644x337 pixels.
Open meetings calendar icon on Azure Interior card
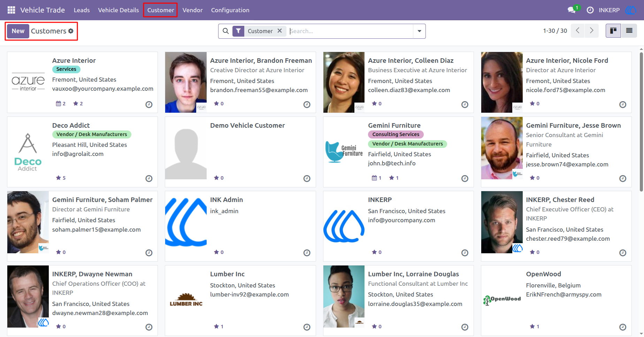(59, 104)
